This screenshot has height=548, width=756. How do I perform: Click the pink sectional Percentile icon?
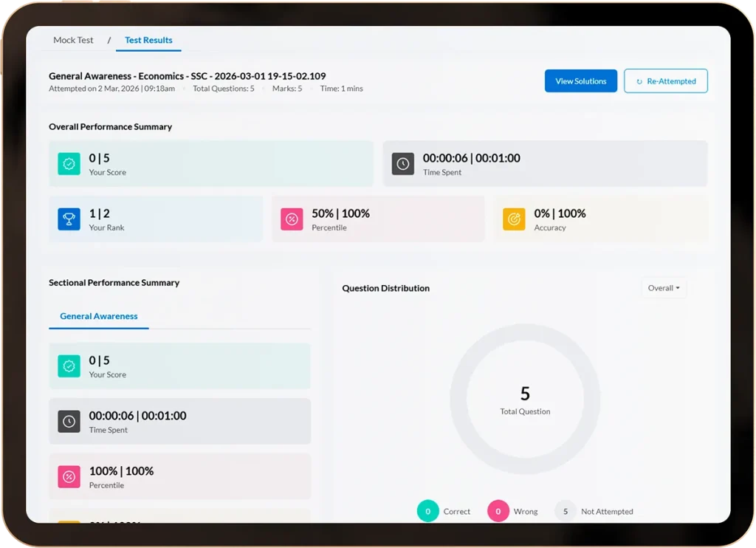click(x=69, y=477)
